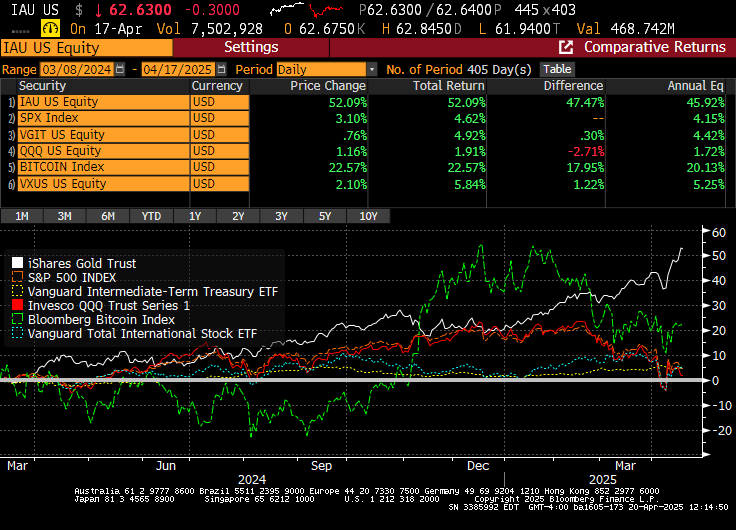The width and height of the screenshot is (736, 530).
Task: Click the end date field 04/17/2025
Action: 178,69
